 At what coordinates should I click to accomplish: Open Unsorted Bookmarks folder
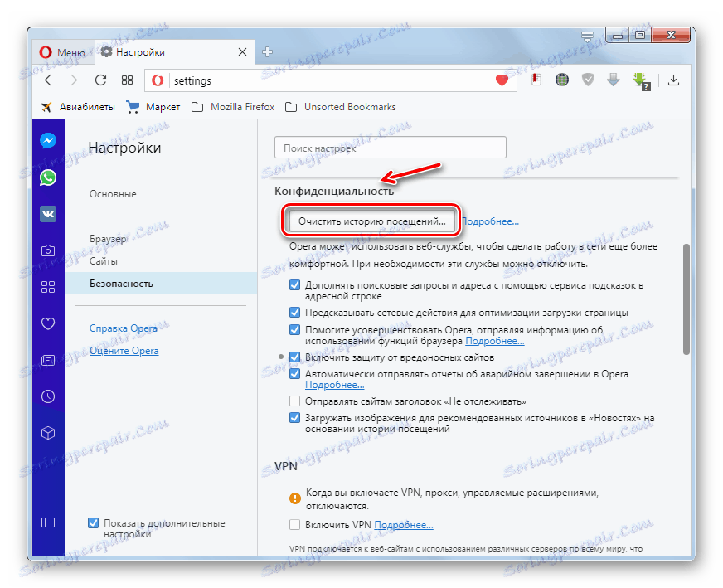point(340,107)
